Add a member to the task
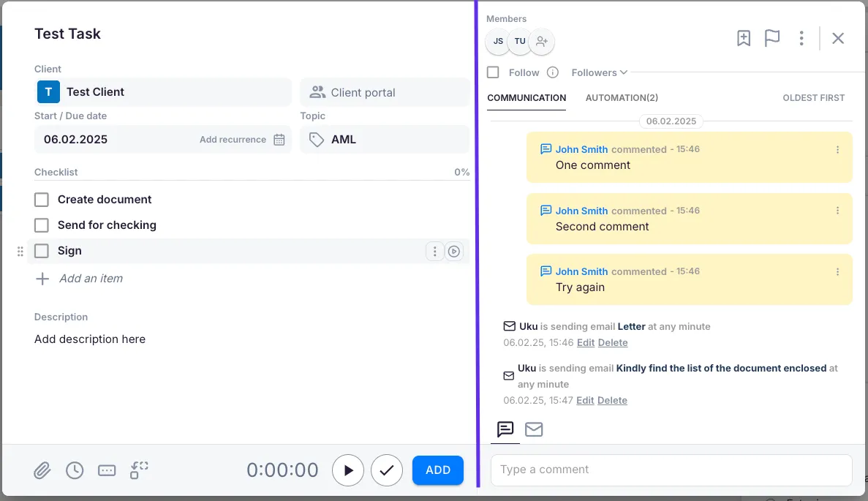The image size is (868, 501). (541, 41)
